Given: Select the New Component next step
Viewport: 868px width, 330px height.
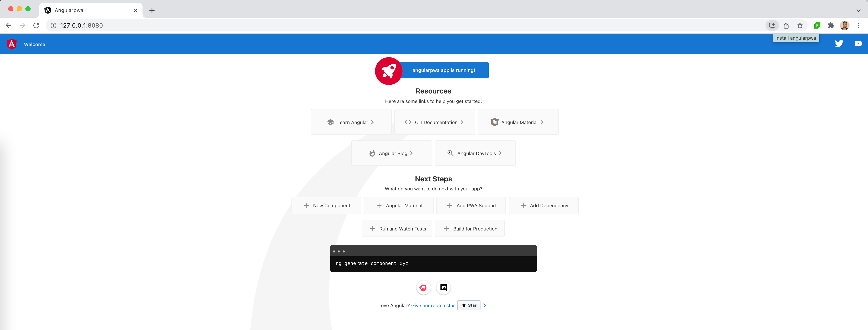Looking at the screenshot, I should click(x=326, y=205).
